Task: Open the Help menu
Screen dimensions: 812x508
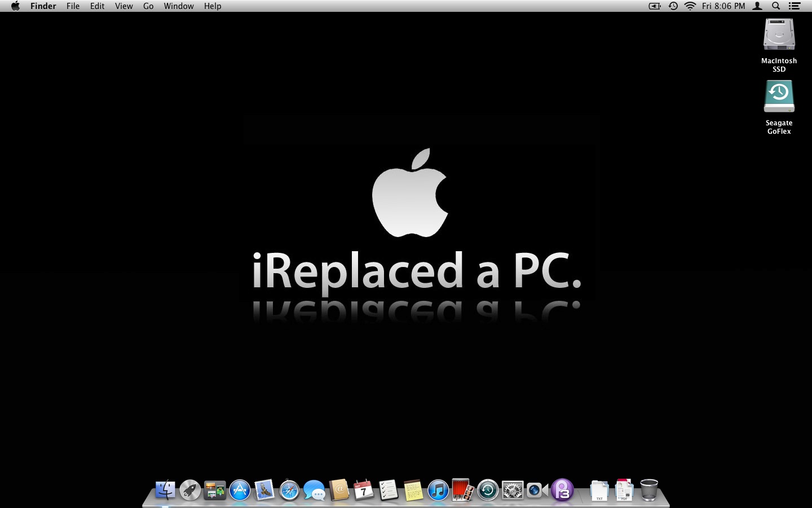Action: (213, 6)
